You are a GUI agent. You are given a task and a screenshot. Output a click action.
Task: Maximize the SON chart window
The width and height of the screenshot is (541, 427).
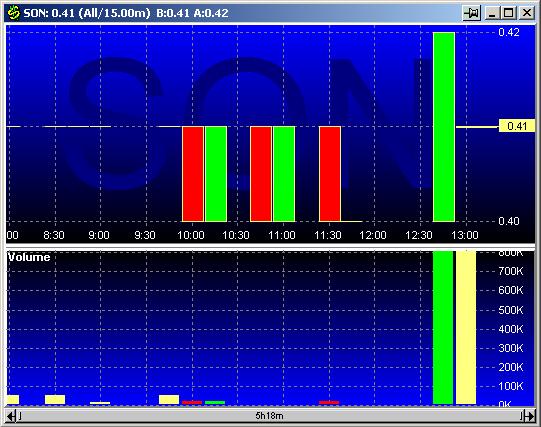[x=509, y=13]
